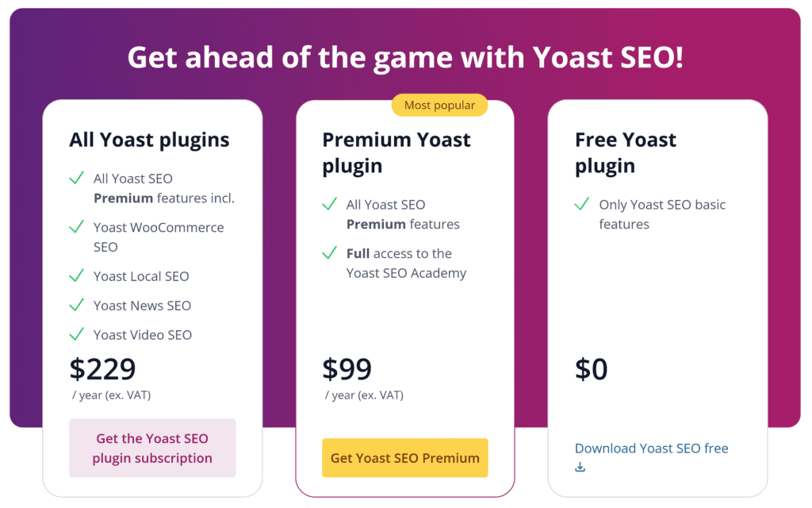Click the per year ex. VAT text under $99
The height and width of the screenshot is (508, 812).
(362, 394)
